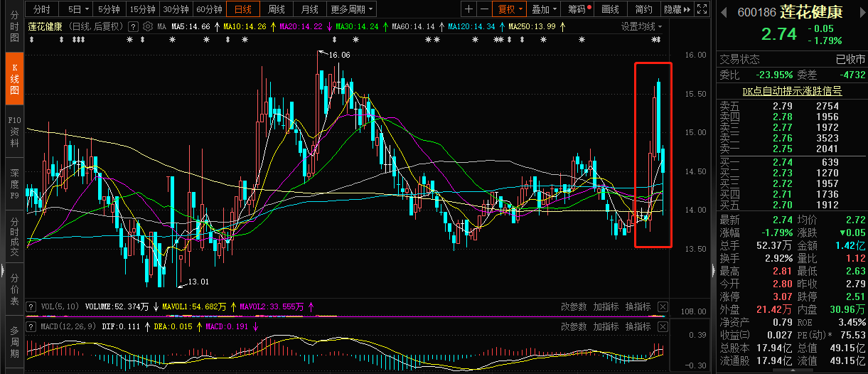Click the DK点自动提示涨跌信号 link
The image size is (868, 374).
pos(791,91)
